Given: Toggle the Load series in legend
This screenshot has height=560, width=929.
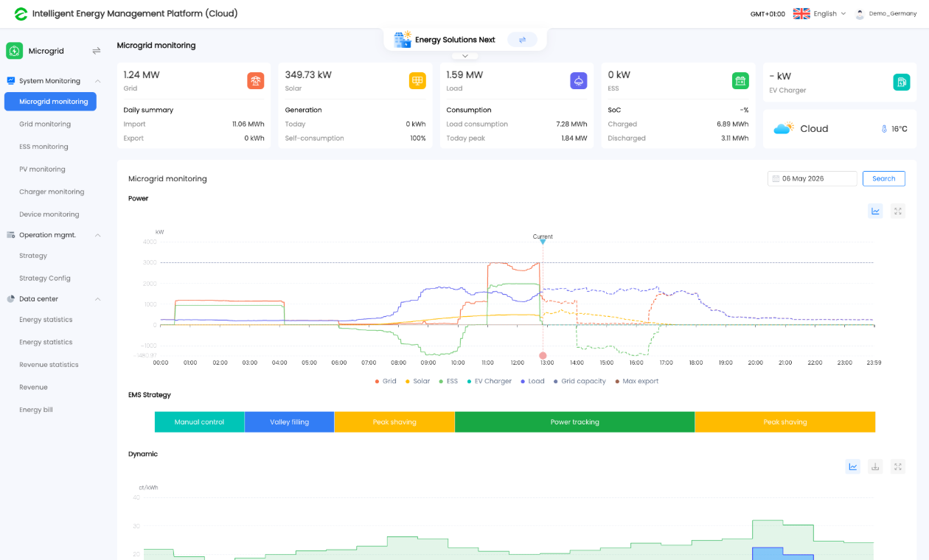Looking at the screenshot, I should tap(532, 382).
